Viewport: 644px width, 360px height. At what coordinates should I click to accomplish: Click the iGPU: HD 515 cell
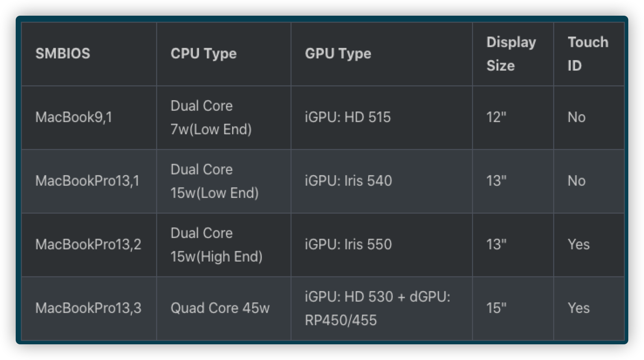pos(348,117)
